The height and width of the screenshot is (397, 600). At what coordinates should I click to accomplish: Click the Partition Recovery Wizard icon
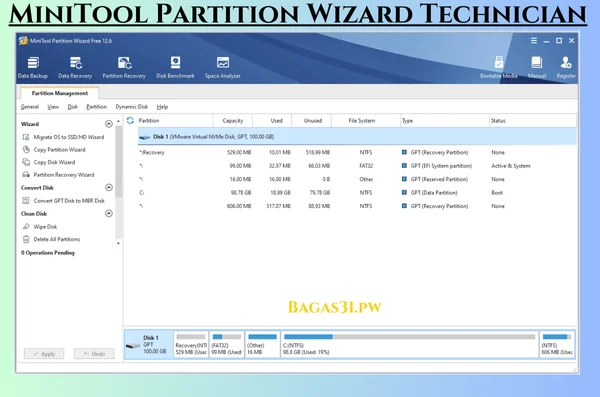tap(26, 175)
